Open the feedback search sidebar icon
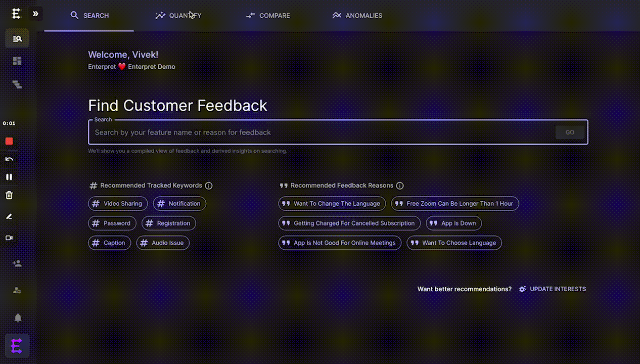 pos(17,38)
